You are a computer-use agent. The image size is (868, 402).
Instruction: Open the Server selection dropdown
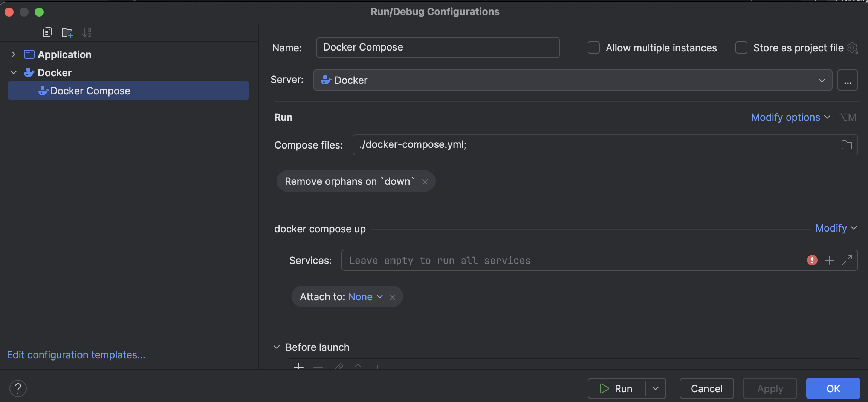(x=821, y=80)
